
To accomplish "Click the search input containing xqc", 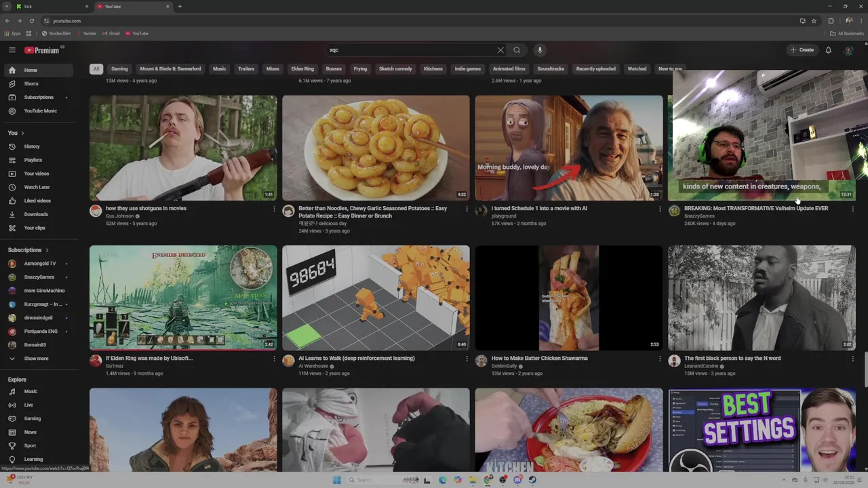I will click(412, 50).
